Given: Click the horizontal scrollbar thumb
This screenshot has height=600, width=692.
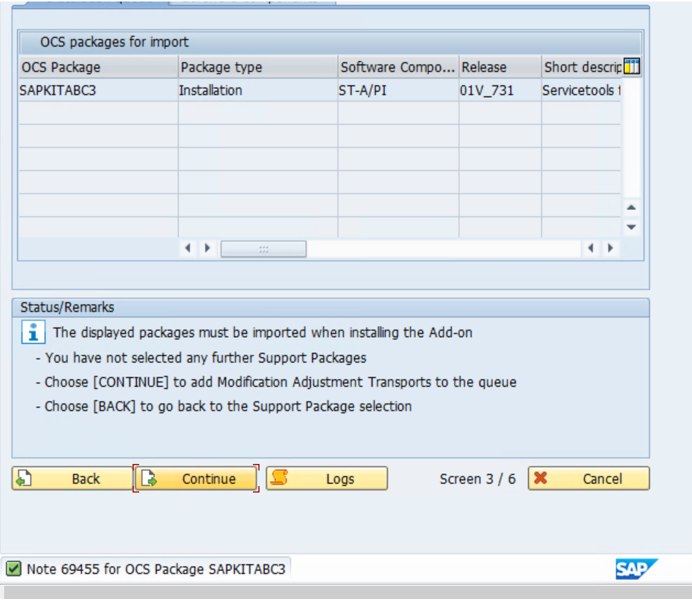Looking at the screenshot, I should (263, 249).
